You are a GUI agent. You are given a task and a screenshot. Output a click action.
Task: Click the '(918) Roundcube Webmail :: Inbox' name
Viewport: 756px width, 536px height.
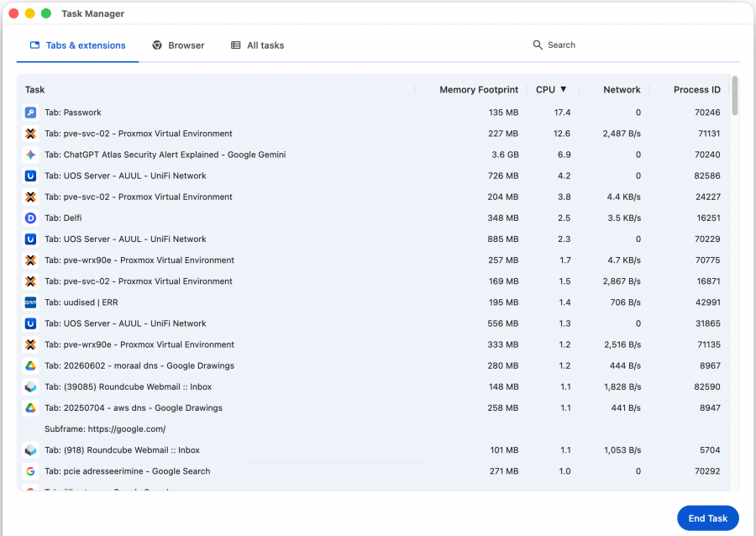pyautogui.click(x=132, y=450)
